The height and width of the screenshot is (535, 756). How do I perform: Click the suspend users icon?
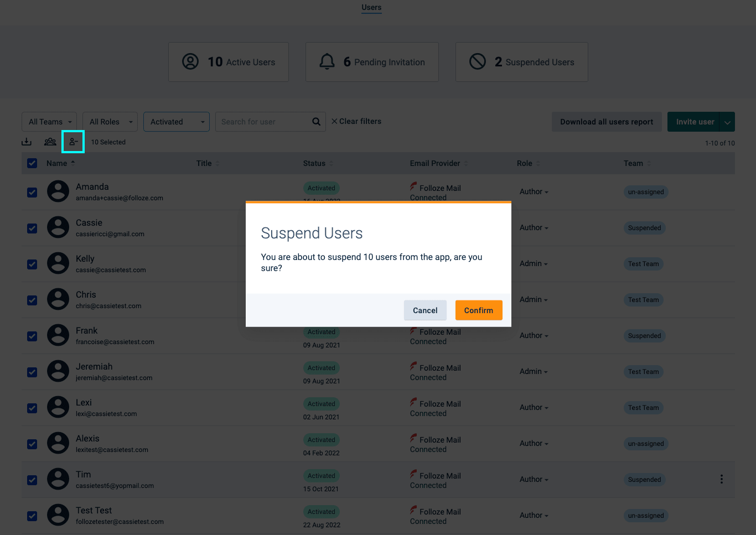(73, 142)
